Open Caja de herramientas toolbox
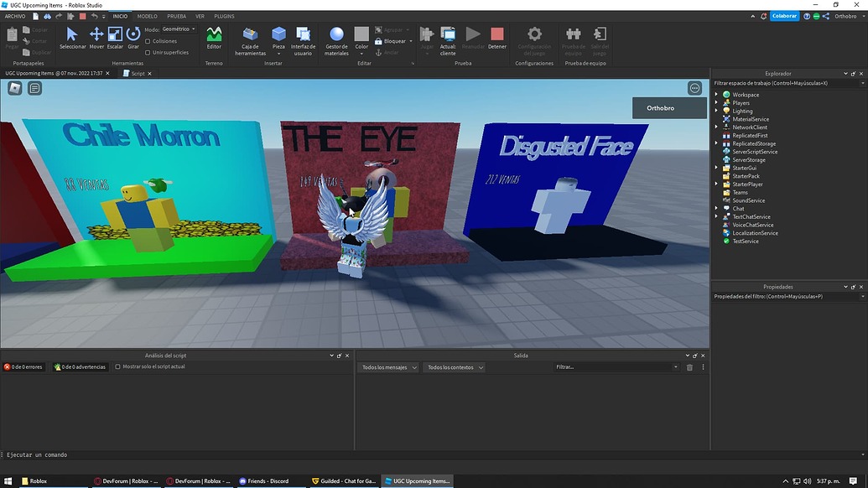868x488 pixels. tap(250, 41)
